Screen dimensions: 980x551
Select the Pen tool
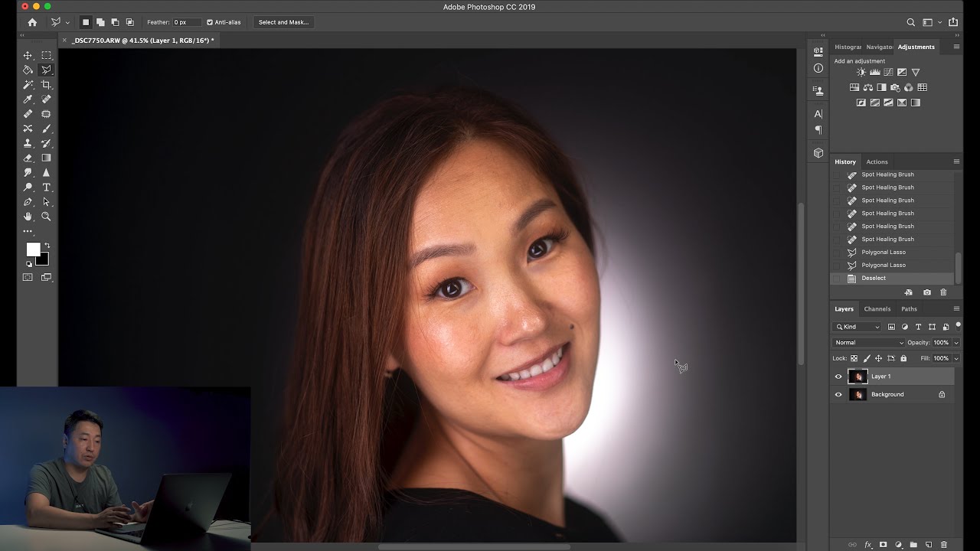[x=28, y=202]
